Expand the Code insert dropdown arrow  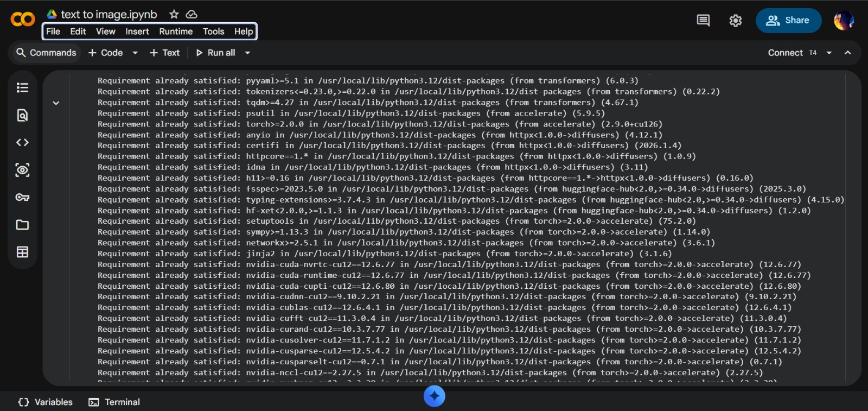point(135,53)
